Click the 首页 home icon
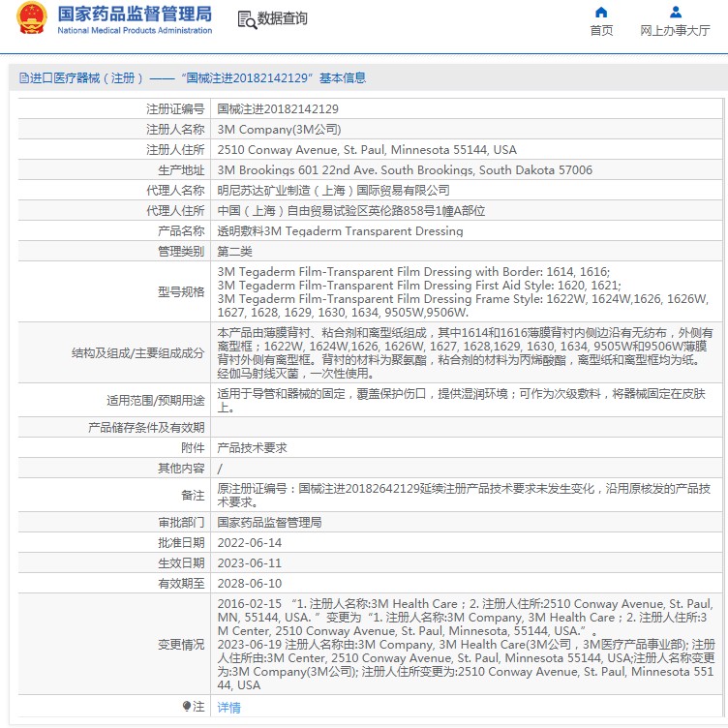 [x=601, y=12]
